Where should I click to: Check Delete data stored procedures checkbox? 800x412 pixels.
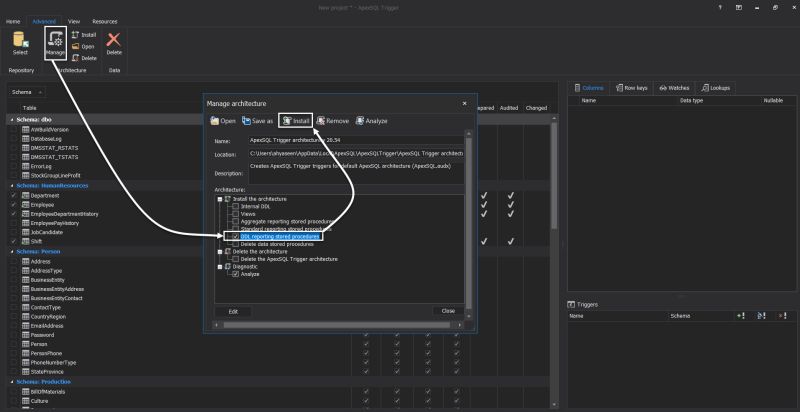pyautogui.click(x=235, y=244)
